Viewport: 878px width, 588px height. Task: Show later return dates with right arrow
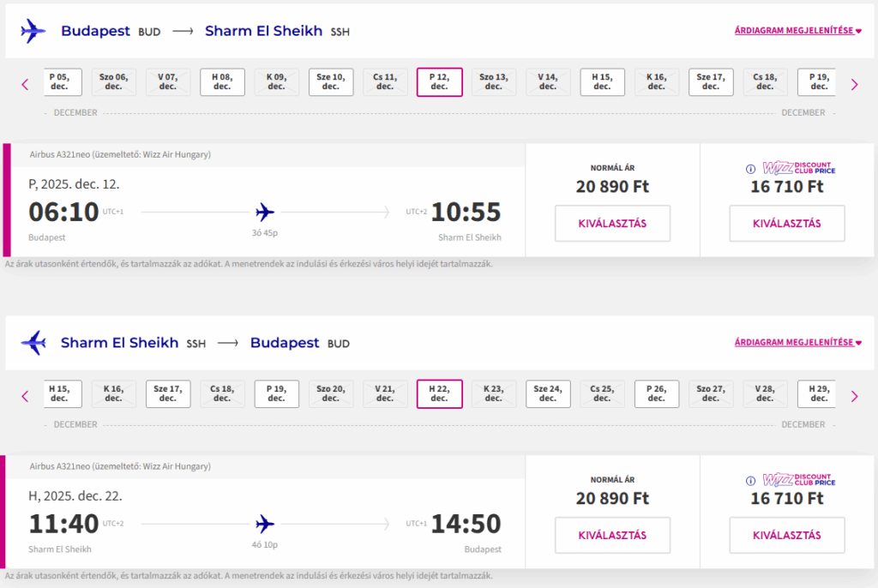[854, 396]
